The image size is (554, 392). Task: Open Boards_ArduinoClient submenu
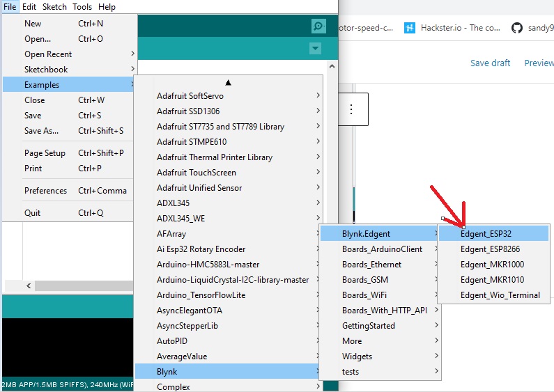pos(380,249)
